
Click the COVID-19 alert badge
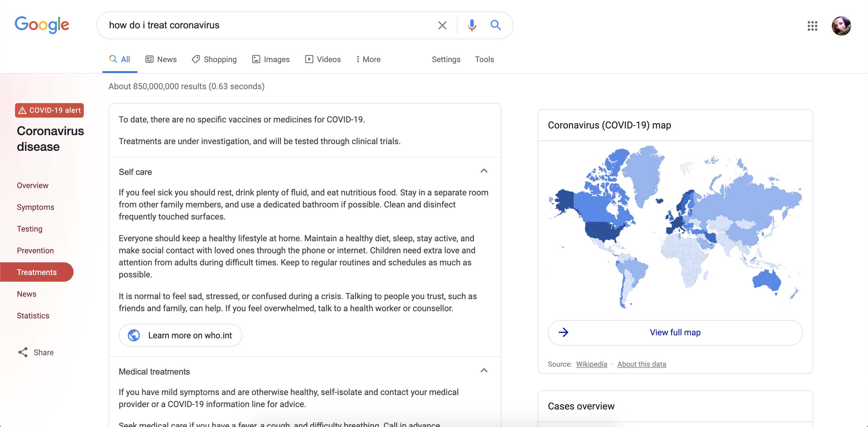49,110
